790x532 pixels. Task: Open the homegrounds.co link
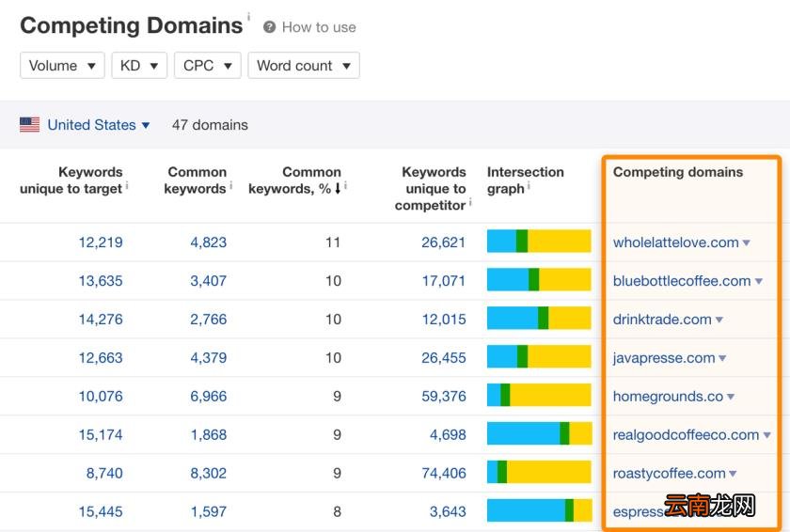(x=668, y=396)
